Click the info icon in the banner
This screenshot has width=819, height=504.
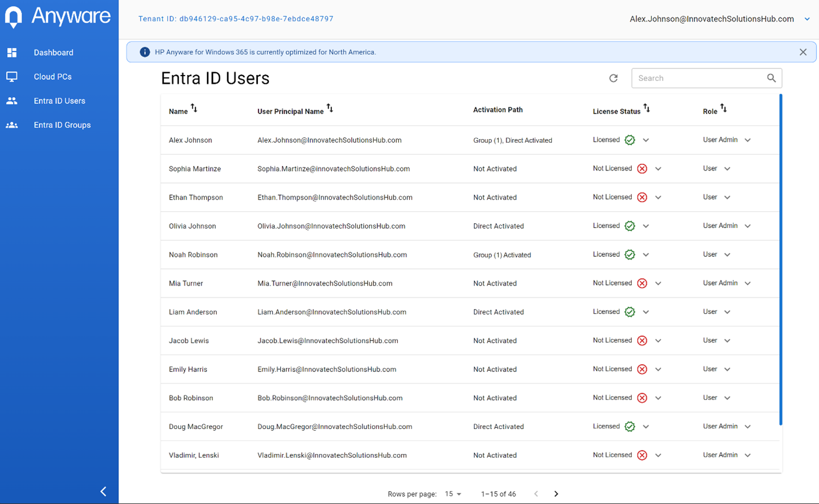click(145, 52)
